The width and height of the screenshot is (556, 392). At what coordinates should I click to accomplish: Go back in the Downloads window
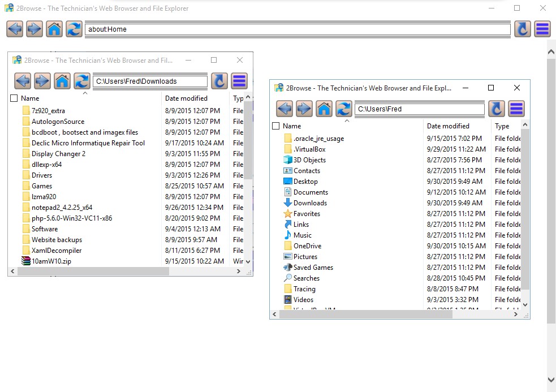point(23,81)
